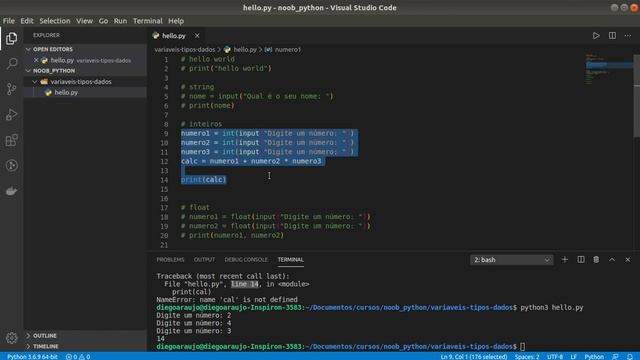This screenshot has width=640, height=360.
Task: Select the 2: bash terminal dropdown
Action: (511, 260)
